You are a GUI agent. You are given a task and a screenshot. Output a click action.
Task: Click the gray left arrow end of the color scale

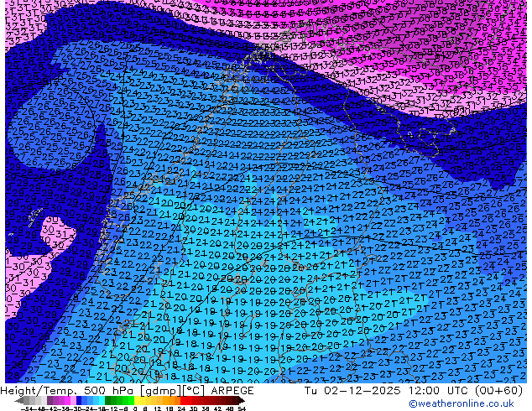click(x=19, y=401)
